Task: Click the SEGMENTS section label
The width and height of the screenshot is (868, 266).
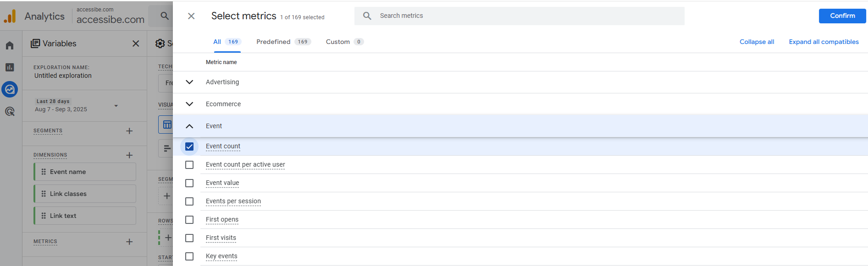Action: click(48, 131)
